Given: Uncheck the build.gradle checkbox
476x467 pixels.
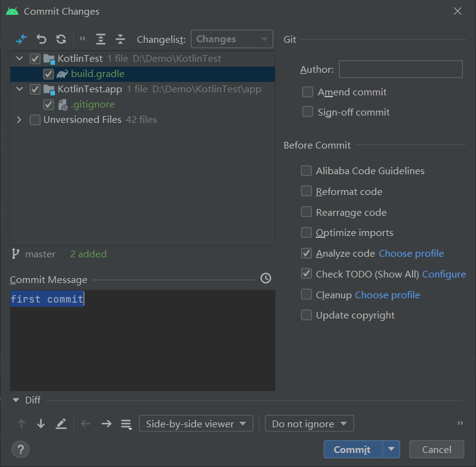Looking at the screenshot, I should (48, 74).
